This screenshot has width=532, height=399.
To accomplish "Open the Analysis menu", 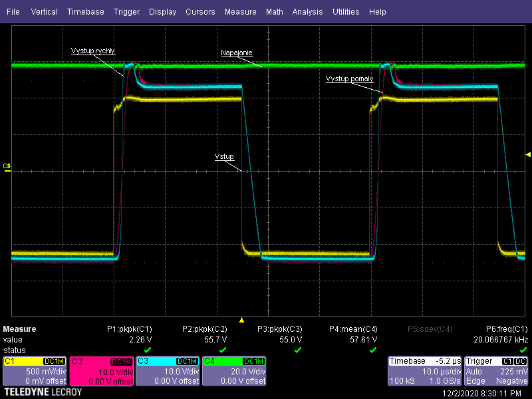I will 307,12.
